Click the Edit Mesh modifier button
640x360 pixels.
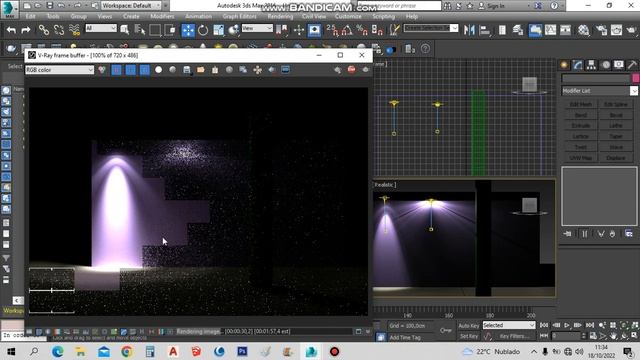pos(580,104)
